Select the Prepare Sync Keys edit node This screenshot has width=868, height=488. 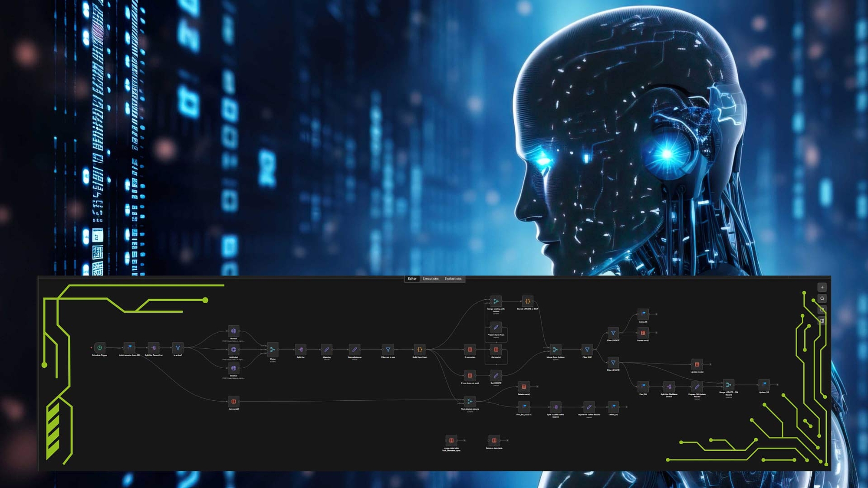pos(496,328)
